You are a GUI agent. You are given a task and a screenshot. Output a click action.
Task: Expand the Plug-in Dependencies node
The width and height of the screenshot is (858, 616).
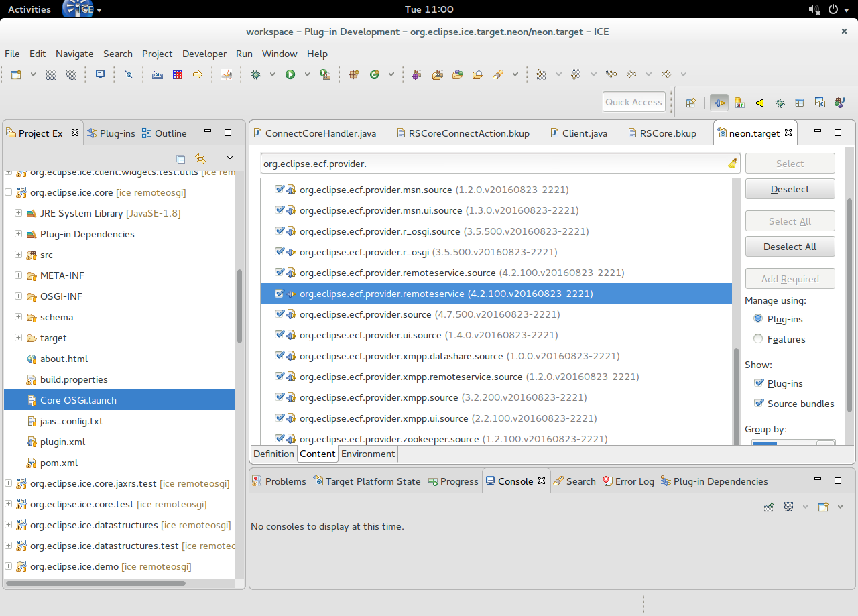click(x=18, y=234)
